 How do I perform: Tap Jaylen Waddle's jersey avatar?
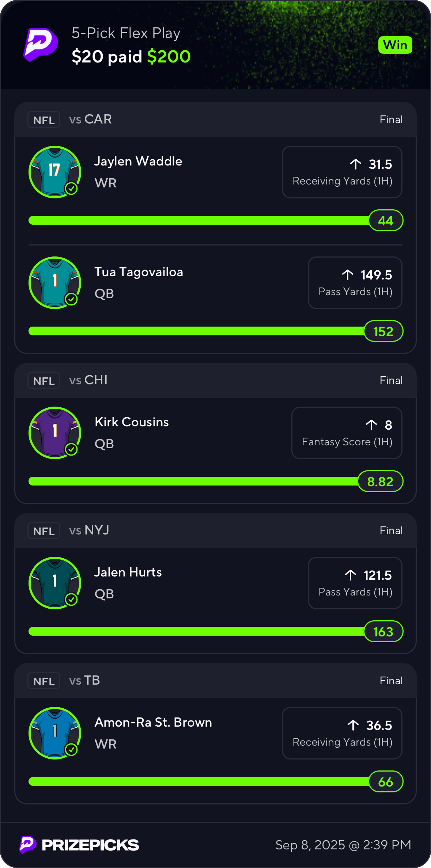55,172
